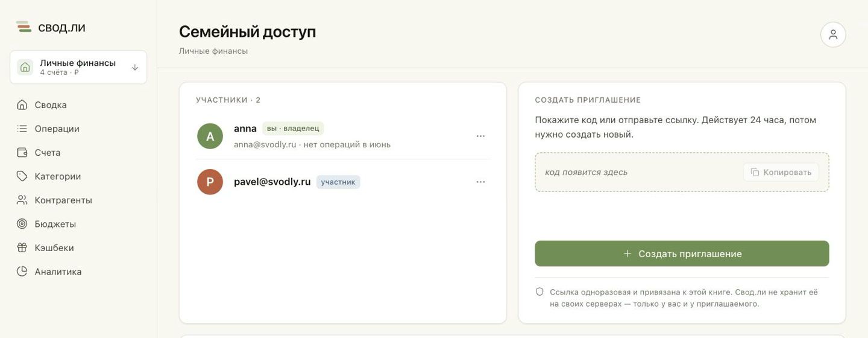
Task: Click 'anna@svodly.ru · нет операций в июнь' text
Action: [x=312, y=145]
